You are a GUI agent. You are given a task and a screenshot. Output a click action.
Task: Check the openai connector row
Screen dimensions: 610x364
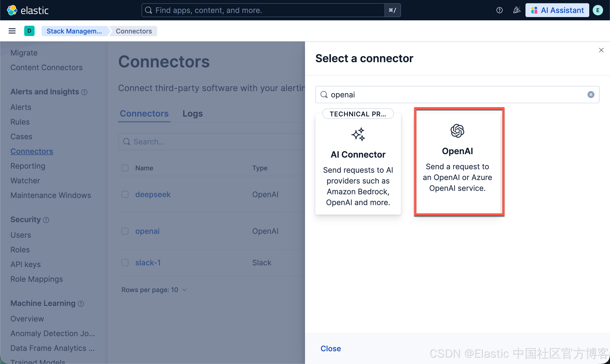point(125,231)
